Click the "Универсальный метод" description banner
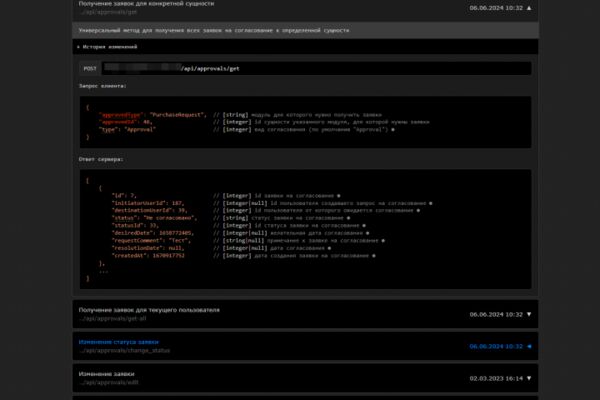The height and width of the screenshot is (400, 600). pyautogui.click(x=305, y=30)
